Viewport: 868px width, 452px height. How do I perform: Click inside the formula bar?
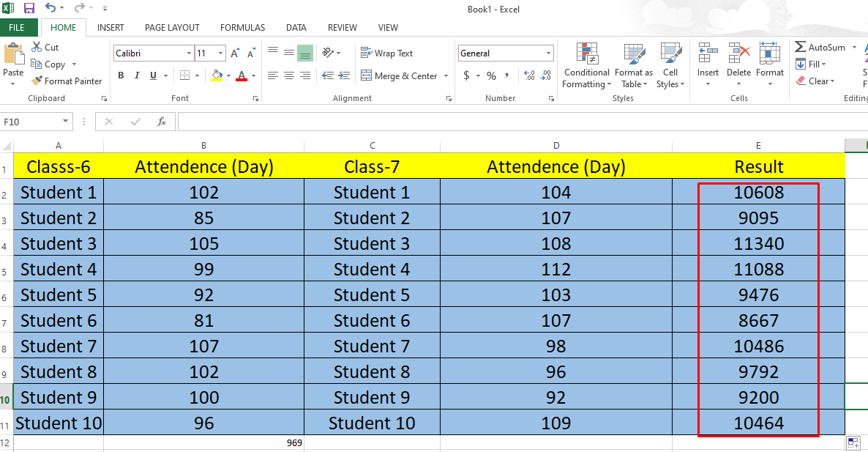click(523, 122)
